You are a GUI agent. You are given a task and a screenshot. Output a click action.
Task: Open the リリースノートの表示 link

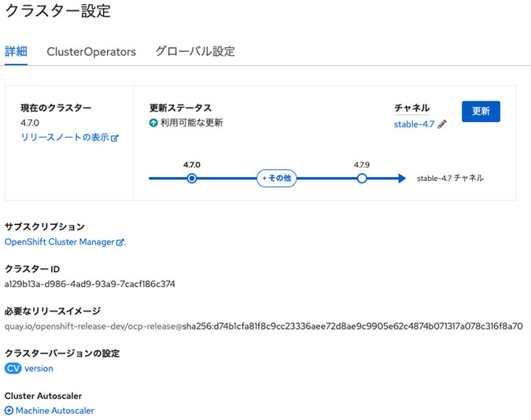[x=65, y=138]
